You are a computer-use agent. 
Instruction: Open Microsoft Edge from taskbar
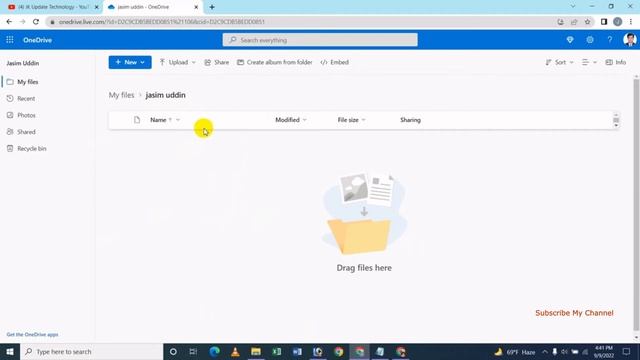214,351
